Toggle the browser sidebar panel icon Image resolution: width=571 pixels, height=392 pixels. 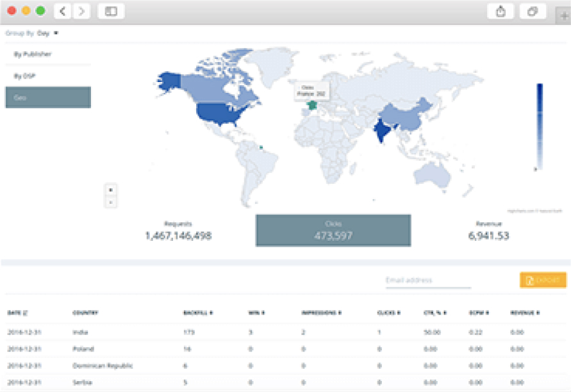tap(111, 11)
